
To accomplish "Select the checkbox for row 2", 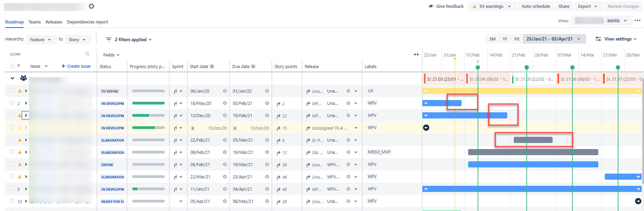I will (12, 103).
